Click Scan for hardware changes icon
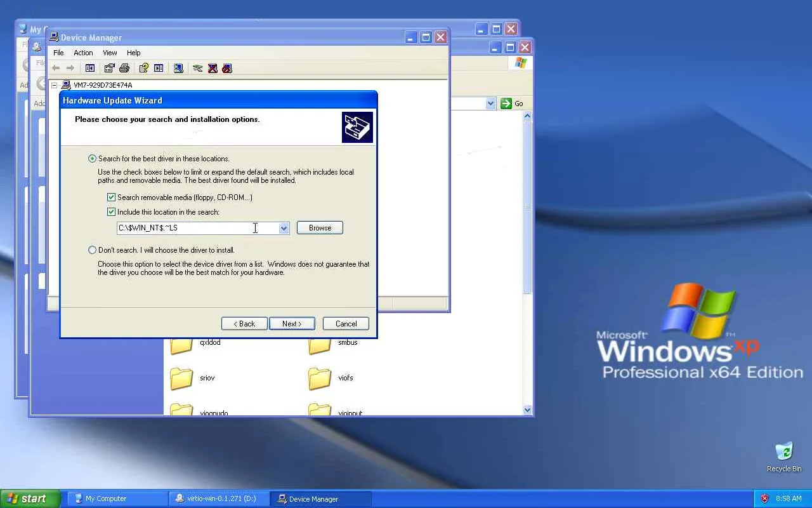812x508 pixels. pyautogui.click(x=178, y=68)
